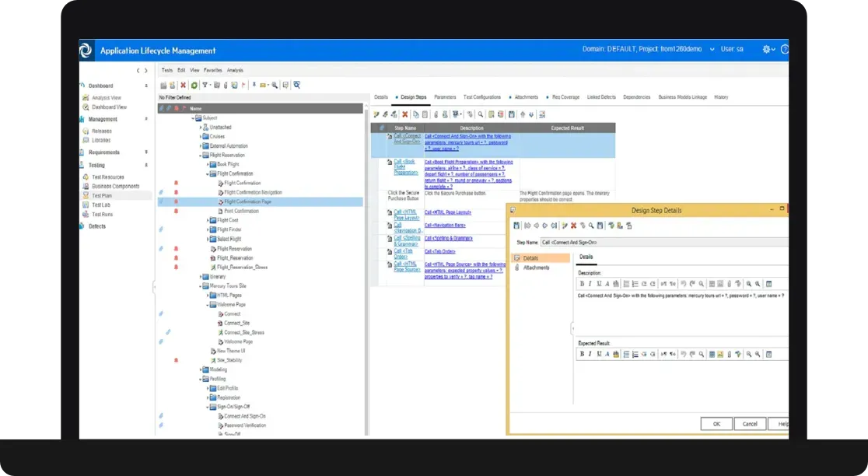Switch to the Test Configurations tab
The height and width of the screenshot is (476, 868).
pyautogui.click(x=481, y=97)
